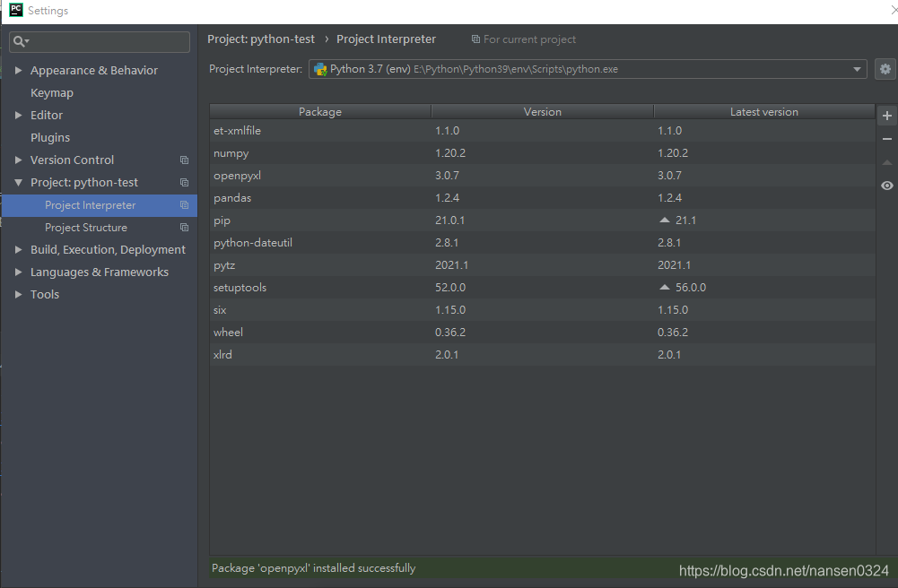Select the pandas package row
This screenshot has height=588, width=898.
[543, 197]
